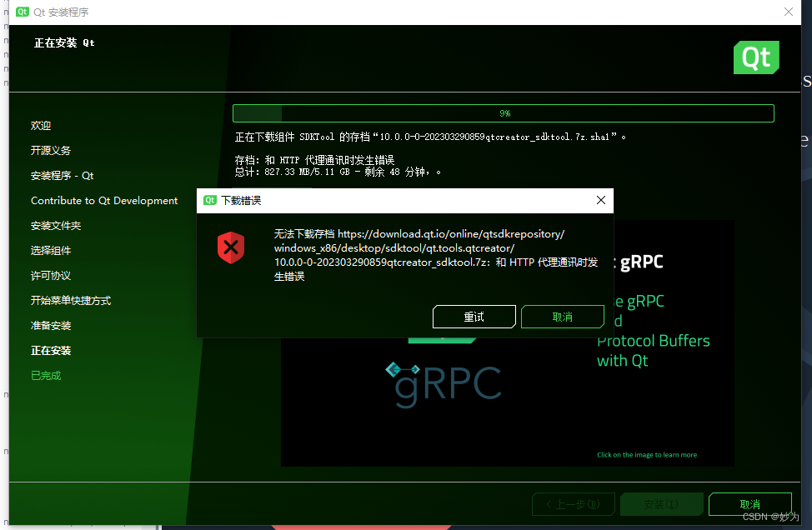Click the 存档: 和 HTTP 代理通讯时发生错误 line
812x530 pixels.
(314, 160)
